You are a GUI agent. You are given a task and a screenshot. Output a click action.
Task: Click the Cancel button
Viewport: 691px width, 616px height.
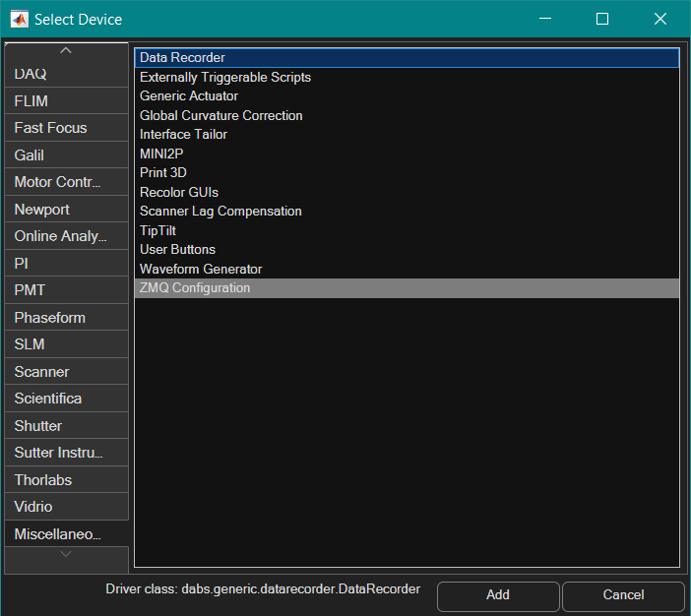[623, 595]
